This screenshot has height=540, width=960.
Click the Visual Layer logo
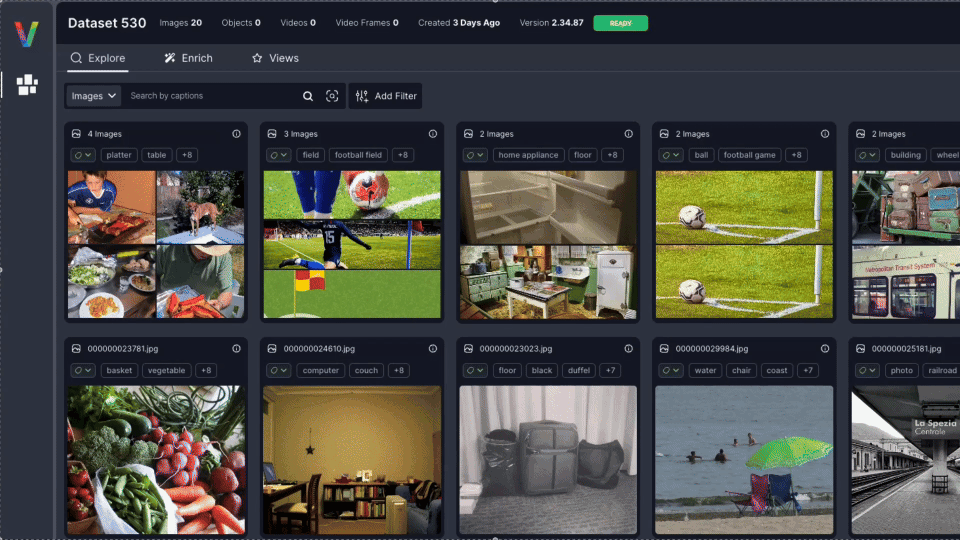click(x=26, y=34)
